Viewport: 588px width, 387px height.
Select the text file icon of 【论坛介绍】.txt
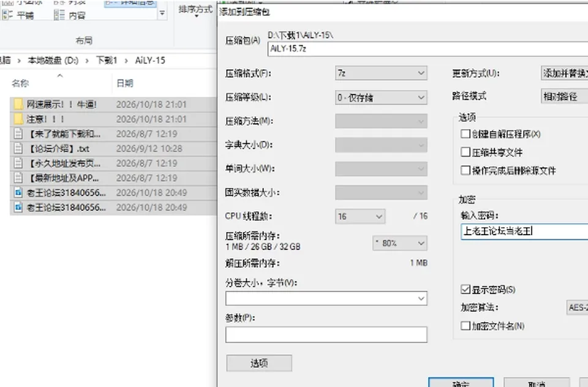click(x=18, y=148)
